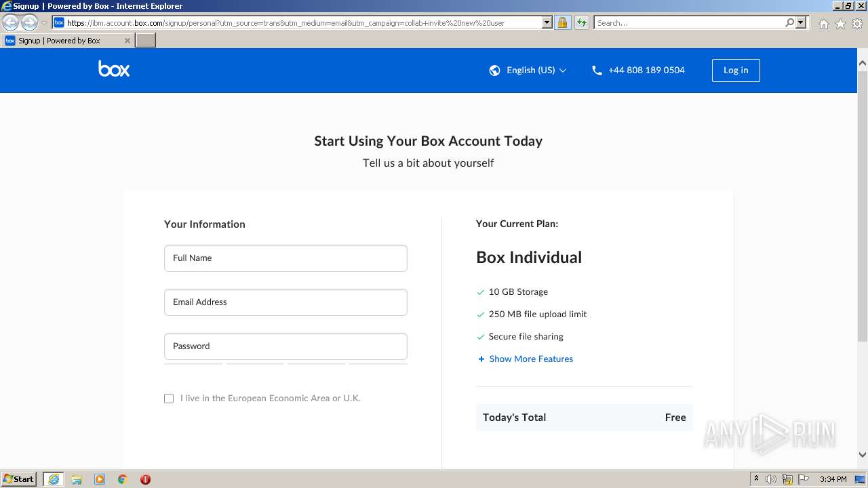Image resolution: width=868 pixels, height=488 pixels.
Task: Click the security lock icon in address bar
Action: pos(562,22)
